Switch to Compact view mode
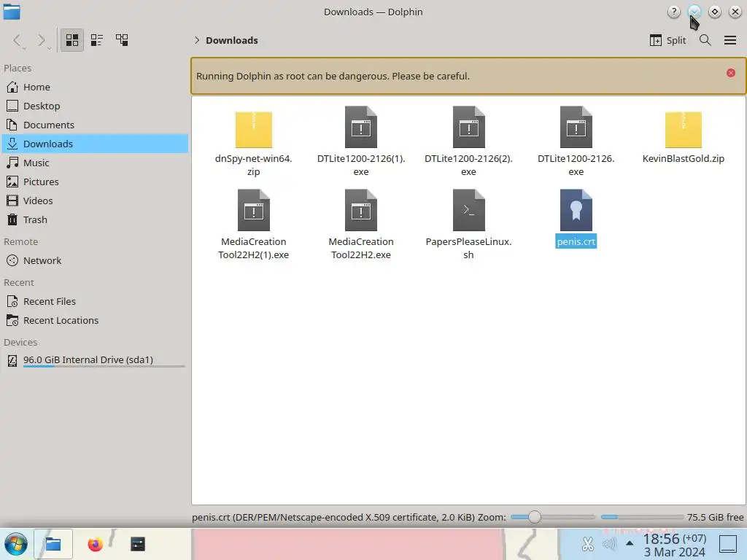 97,40
